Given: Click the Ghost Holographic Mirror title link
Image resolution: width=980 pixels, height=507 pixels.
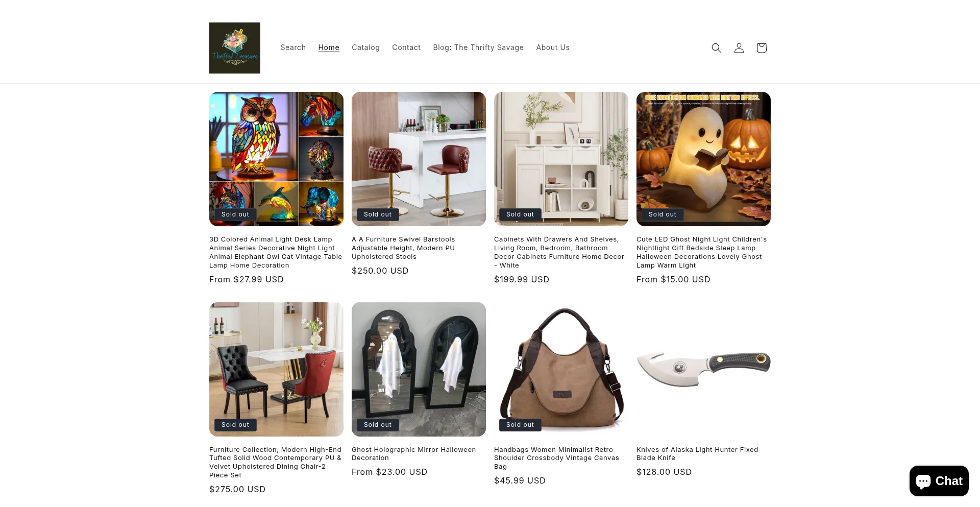Looking at the screenshot, I should pyautogui.click(x=413, y=454).
